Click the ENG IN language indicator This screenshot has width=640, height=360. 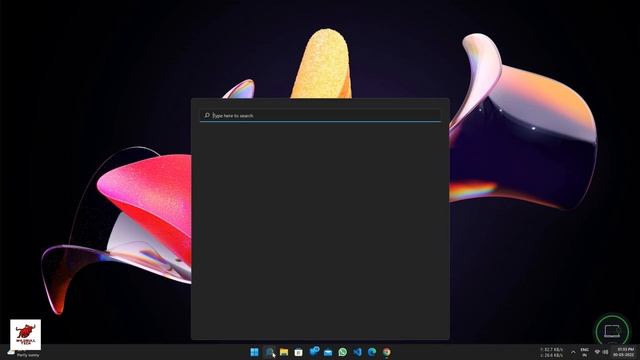(x=584, y=352)
